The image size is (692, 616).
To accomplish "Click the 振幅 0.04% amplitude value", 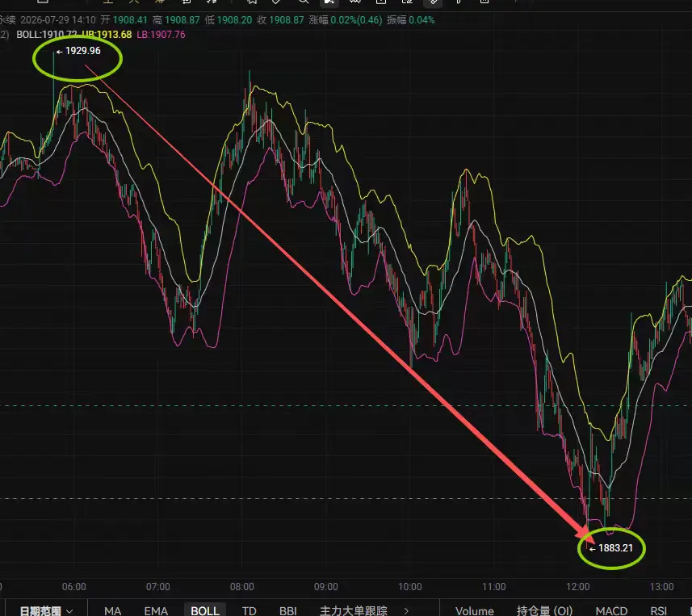I will 411,20.
